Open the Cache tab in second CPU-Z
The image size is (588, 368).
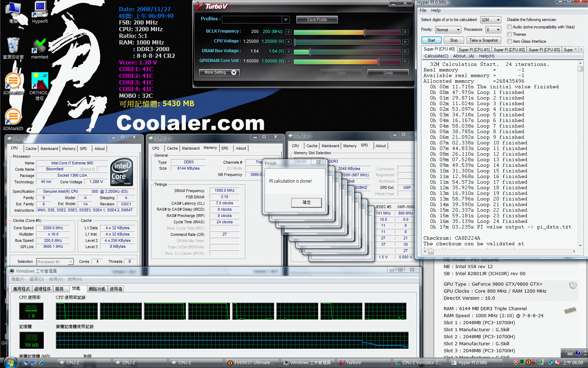(172, 148)
